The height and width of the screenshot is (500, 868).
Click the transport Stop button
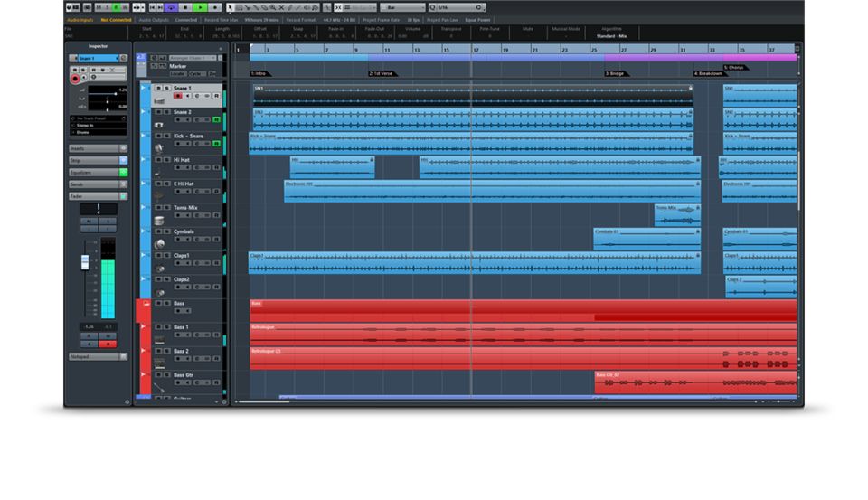point(185,7)
